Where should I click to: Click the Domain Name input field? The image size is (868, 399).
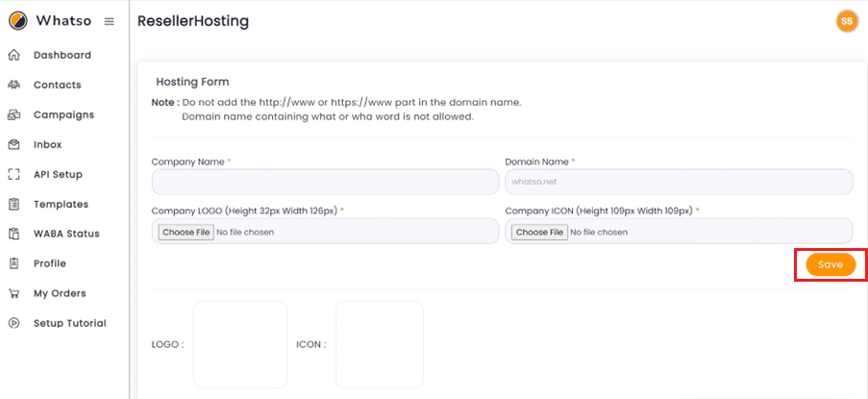tap(679, 182)
